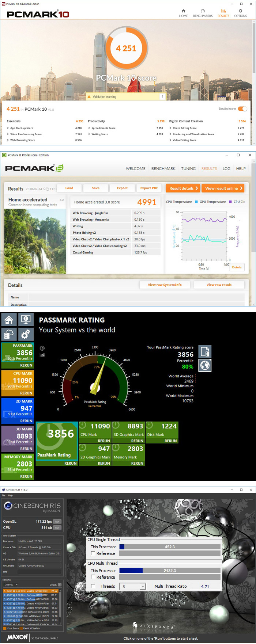
Task: Open the BENCHMARKS section in PCMark 10
Action: pos(203,13)
